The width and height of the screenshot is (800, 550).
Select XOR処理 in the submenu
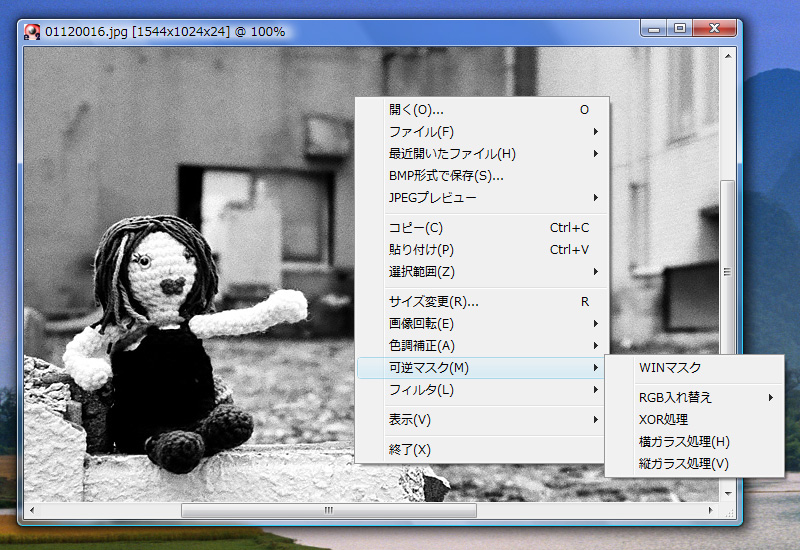(x=694, y=419)
